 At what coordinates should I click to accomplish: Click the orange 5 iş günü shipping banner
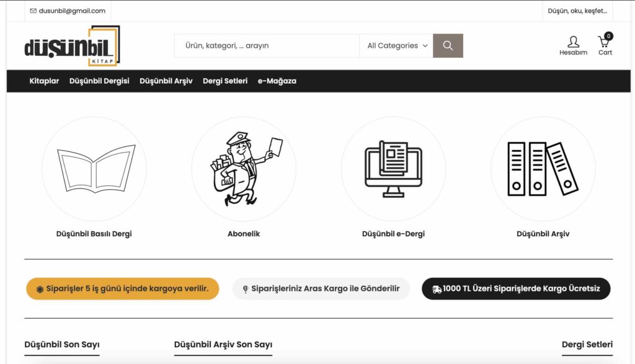click(122, 289)
